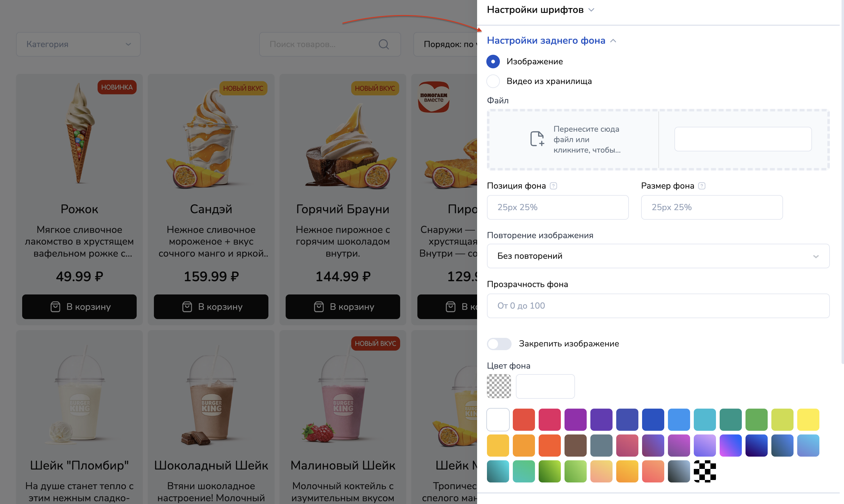Collapse the Настройки заднего фона section
The height and width of the screenshot is (504, 844).
pyautogui.click(x=552, y=40)
